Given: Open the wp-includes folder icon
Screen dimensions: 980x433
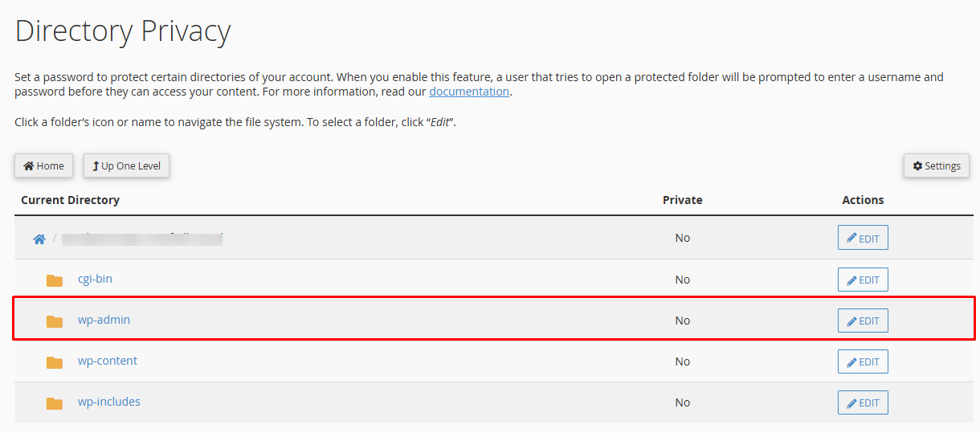Looking at the screenshot, I should coord(55,403).
